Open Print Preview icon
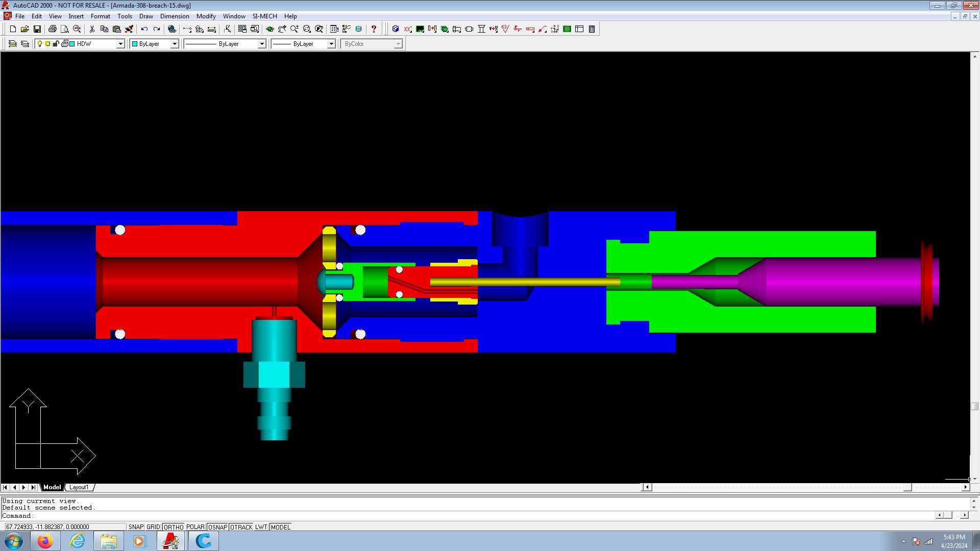The height and width of the screenshot is (551, 980). coord(64,29)
